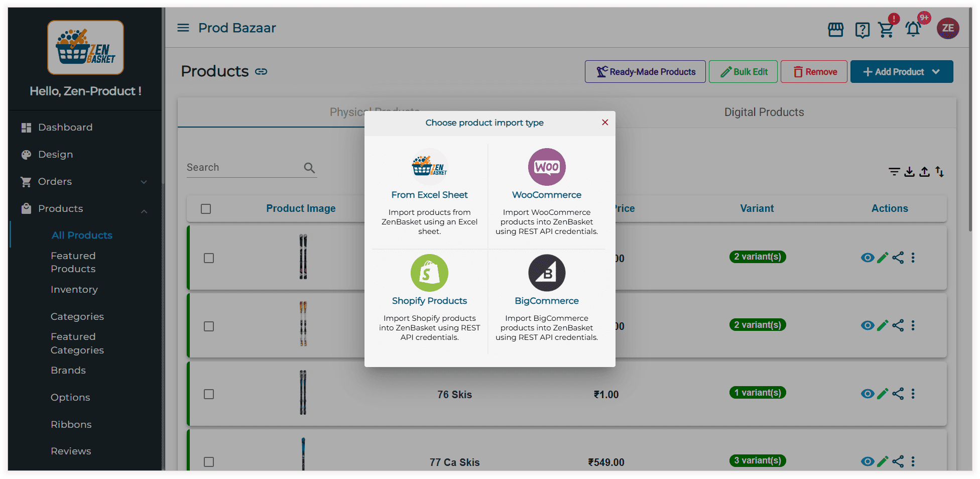Open more options for 76 Skis row
The image size is (980, 479).
[913, 394]
